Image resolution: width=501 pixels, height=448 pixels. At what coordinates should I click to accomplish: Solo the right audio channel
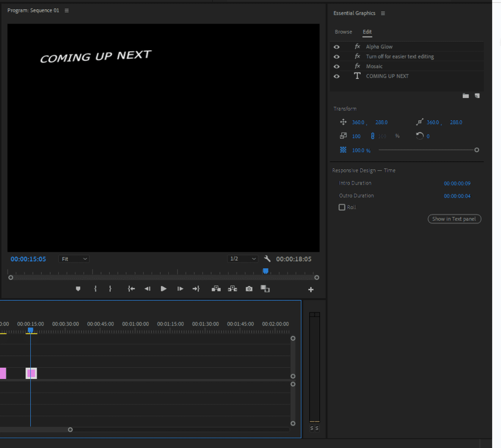coord(317,428)
